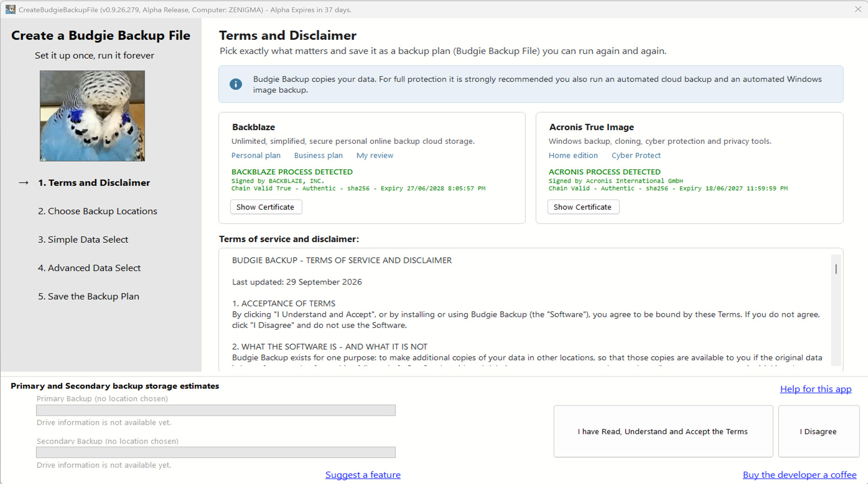Click the 2. WHAT THE SOFTWARE IS heading
Image resolution: width=868 pixels, height=484 pixels.
coord(330,347)
